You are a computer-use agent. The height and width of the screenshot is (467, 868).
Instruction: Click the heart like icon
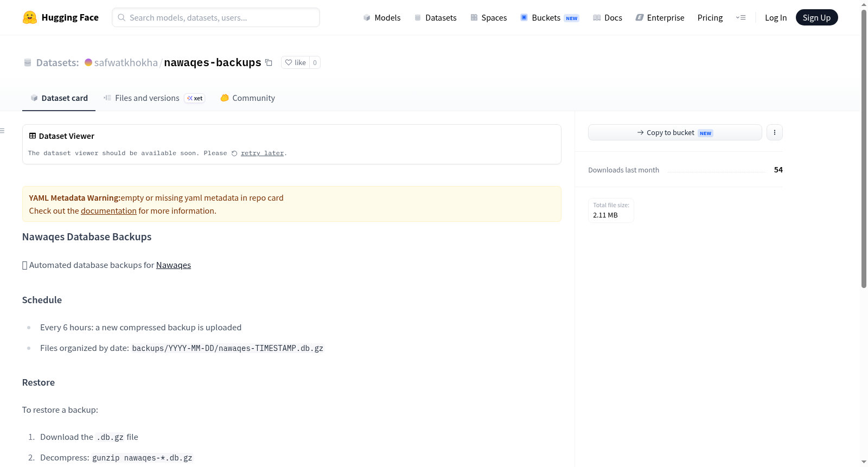coord(289,62)
